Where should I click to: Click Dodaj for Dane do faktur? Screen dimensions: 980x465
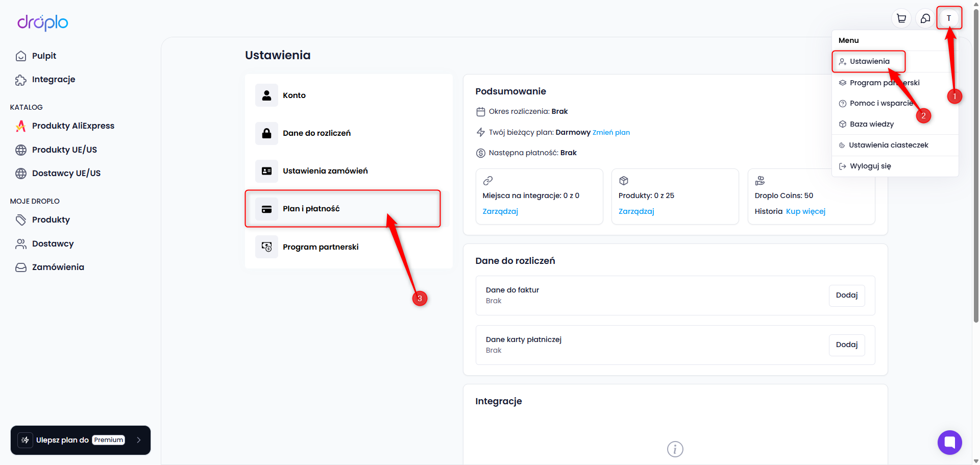(x=847, y=296)
